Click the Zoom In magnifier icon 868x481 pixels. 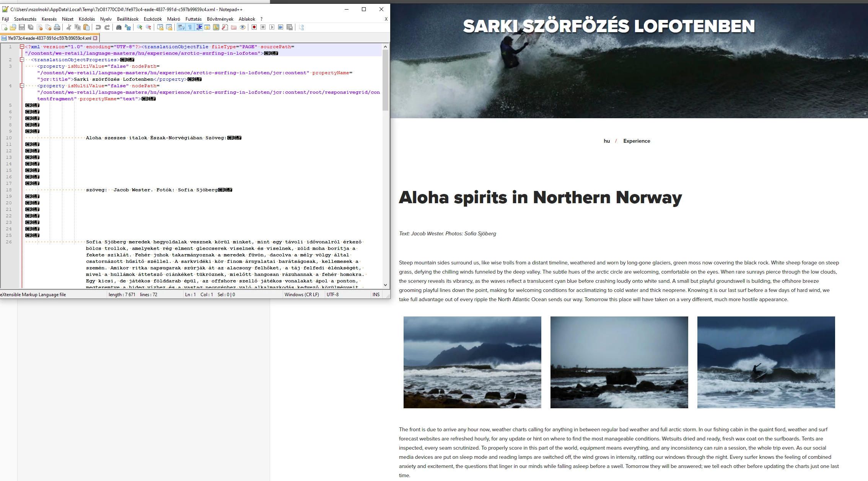pyautogui.click(x=140, y=27)
